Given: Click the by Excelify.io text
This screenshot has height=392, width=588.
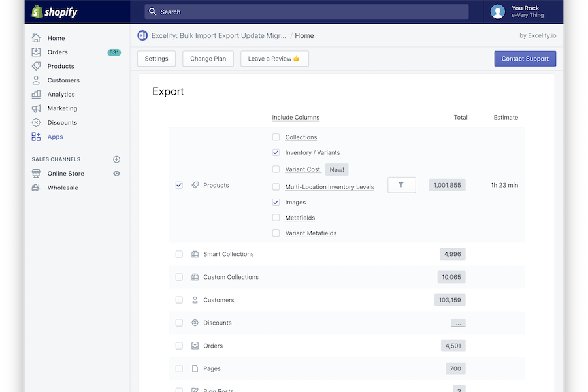Looking at the screenshot, I should click(x=538, y=35).
